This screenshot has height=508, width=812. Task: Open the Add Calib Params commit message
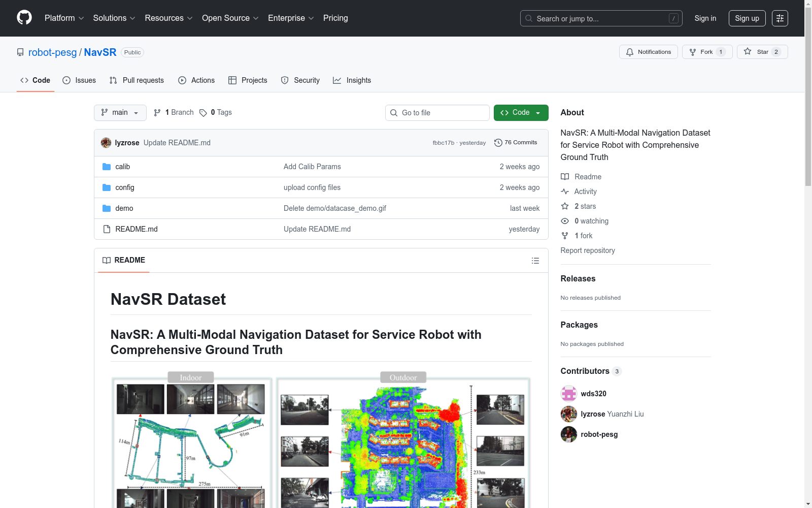[x=312, y=167]
